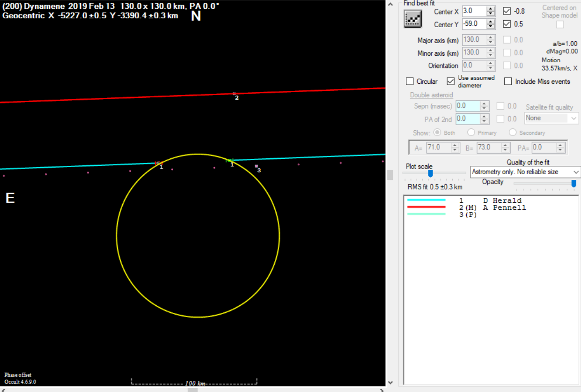Select the Both radio button
This screenshot has width=581, height=392.
pyautogui.click(x=437, y=133)
